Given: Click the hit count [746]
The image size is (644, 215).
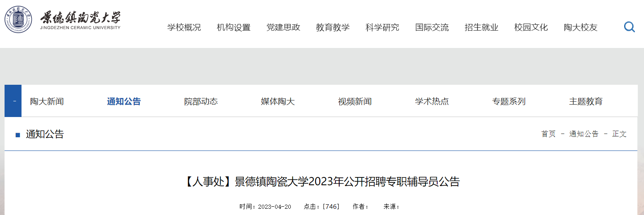Looking at the screenshot, I should tap(331, 207).
